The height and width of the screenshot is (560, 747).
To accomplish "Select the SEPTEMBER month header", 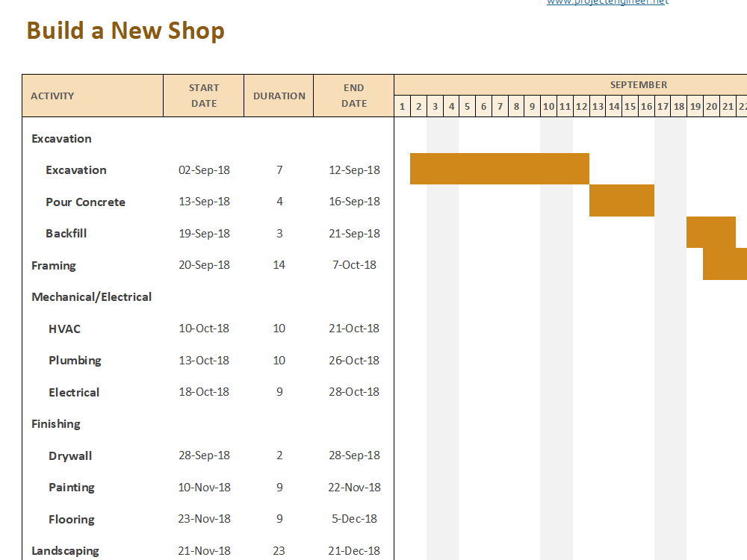I will click(639, 85).
